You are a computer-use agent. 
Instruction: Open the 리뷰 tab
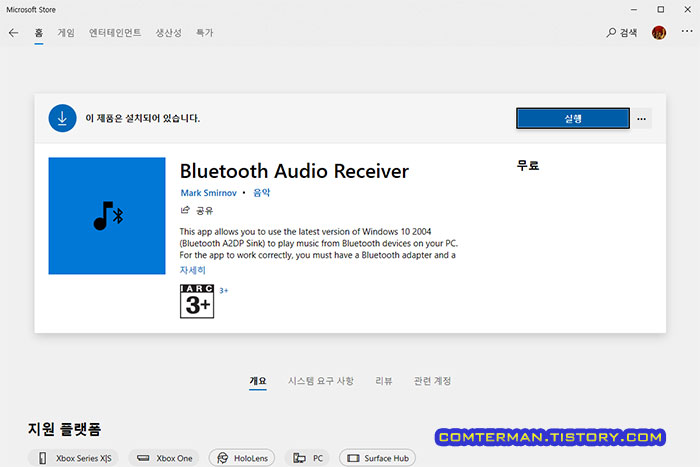click(x=383, y=381)
